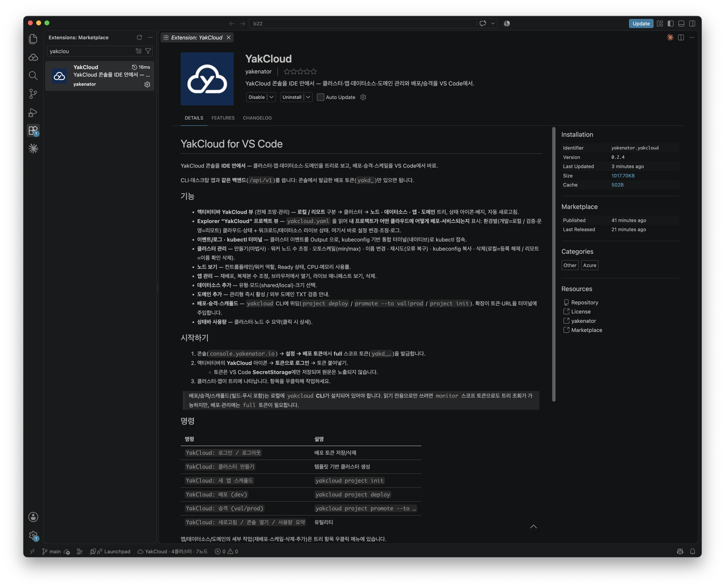Select the Azure category tag
The height and width of the screenshot is (588, 725).
click(589, 265)
